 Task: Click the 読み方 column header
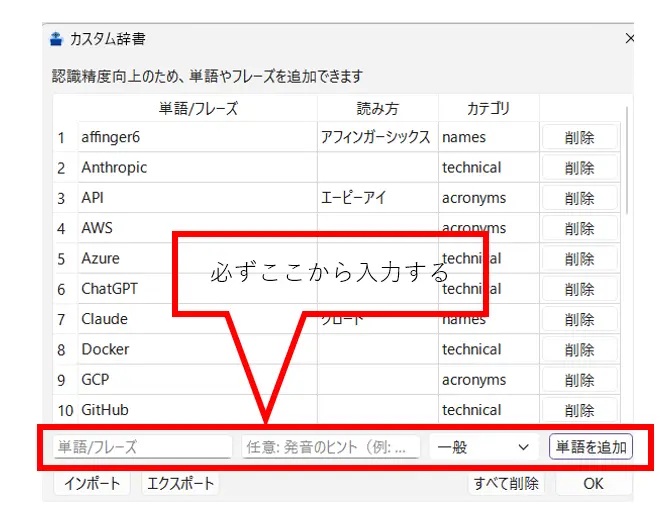[378, 108]
